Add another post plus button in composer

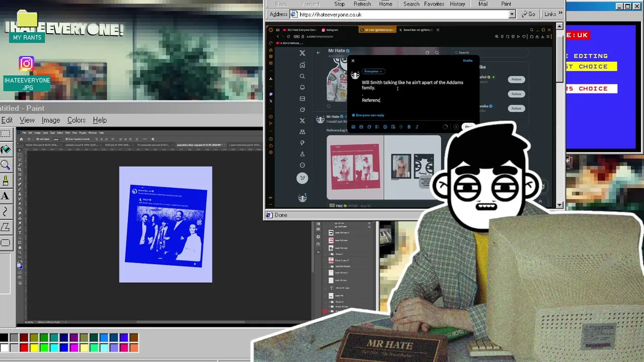(456, 127)
